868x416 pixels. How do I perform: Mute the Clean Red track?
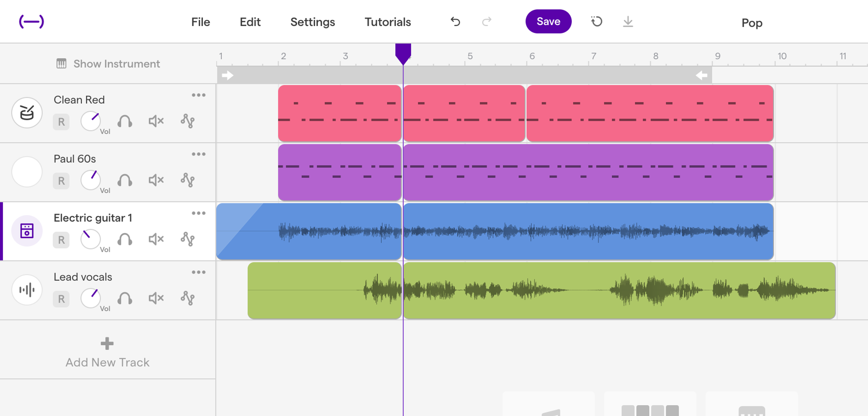[155, 121]
